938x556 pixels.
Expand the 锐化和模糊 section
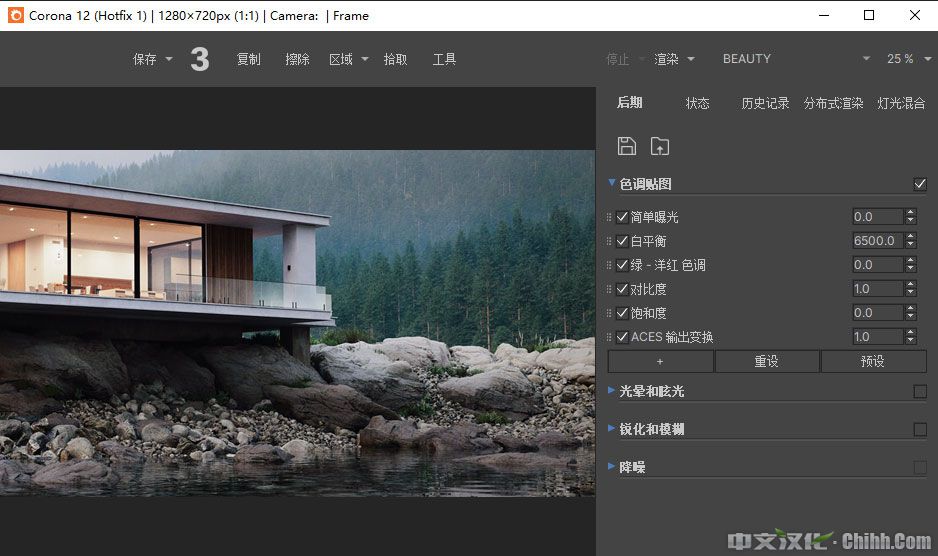pyautogui.click(x=651, y=429)
